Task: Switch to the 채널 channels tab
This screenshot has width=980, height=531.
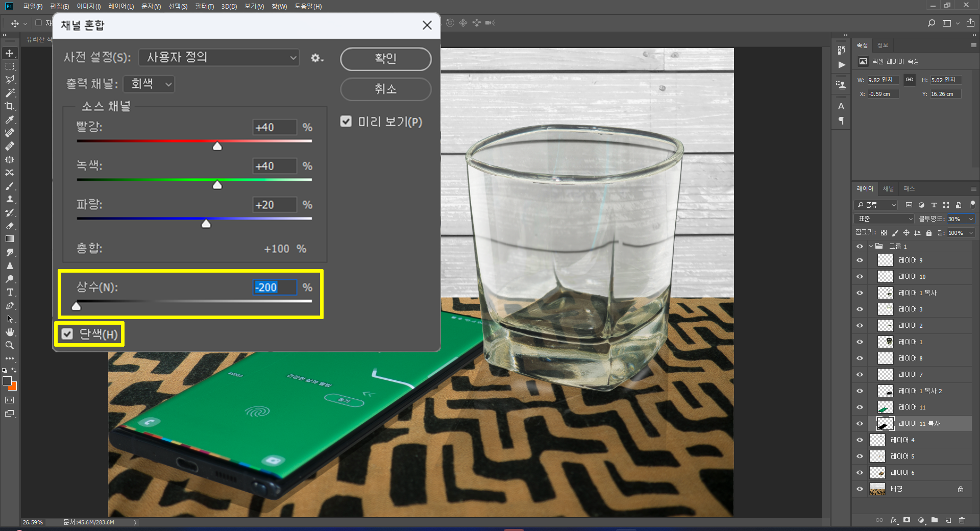Action: point(888,189)
